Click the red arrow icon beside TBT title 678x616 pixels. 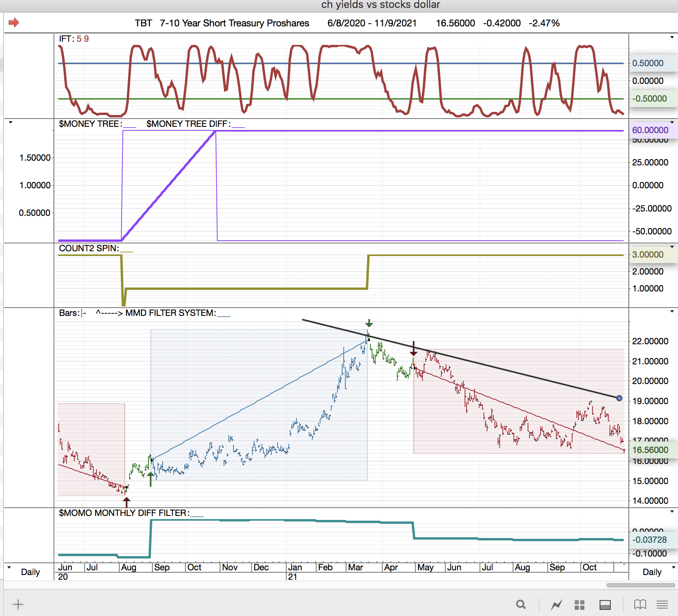14,22
